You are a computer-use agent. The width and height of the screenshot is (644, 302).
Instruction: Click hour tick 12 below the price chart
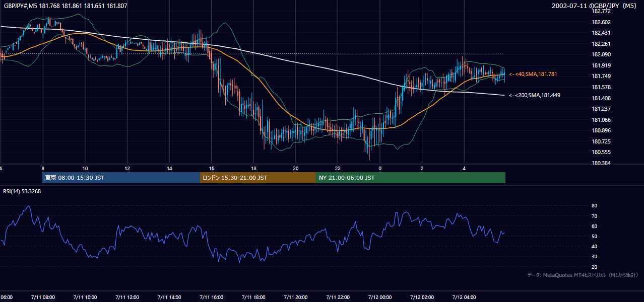click(x=127, y=168)
